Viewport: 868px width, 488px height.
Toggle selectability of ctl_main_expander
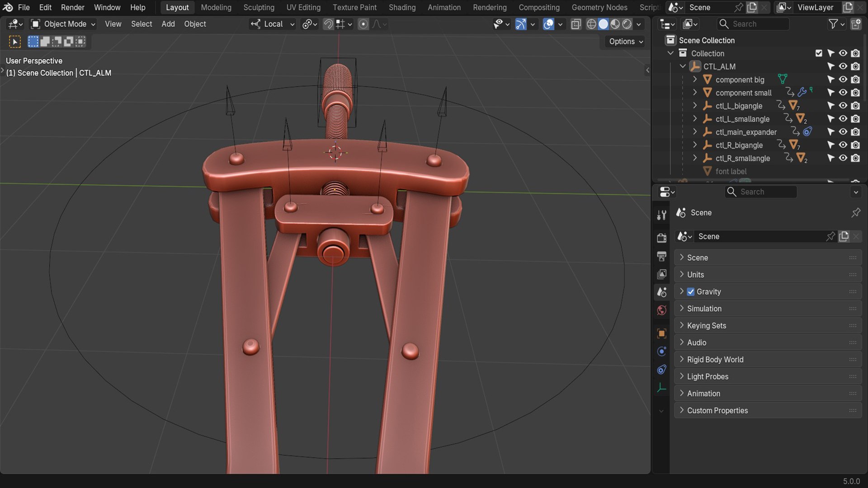tap(831, 132)
